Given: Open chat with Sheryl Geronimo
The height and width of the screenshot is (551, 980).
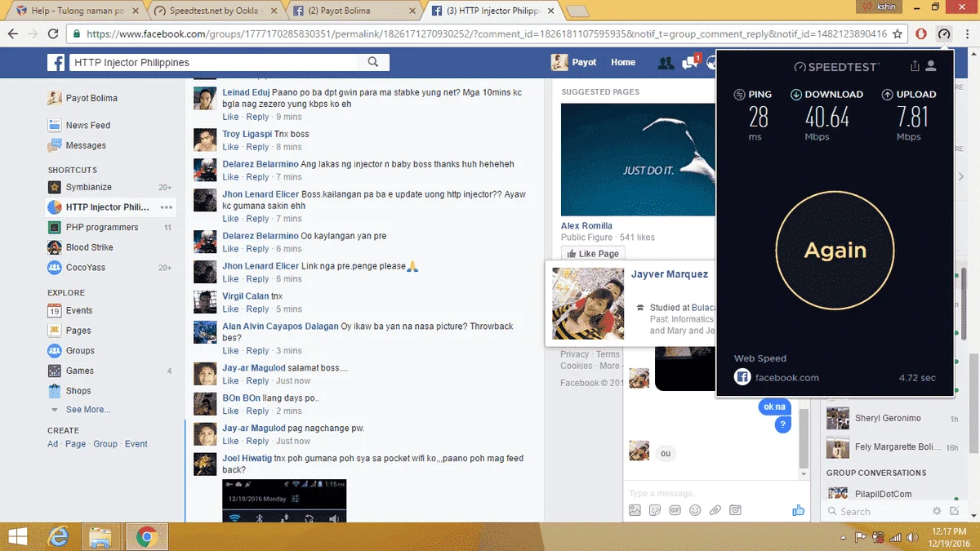Looking at the screenshot, I should (x=892, y=419).
